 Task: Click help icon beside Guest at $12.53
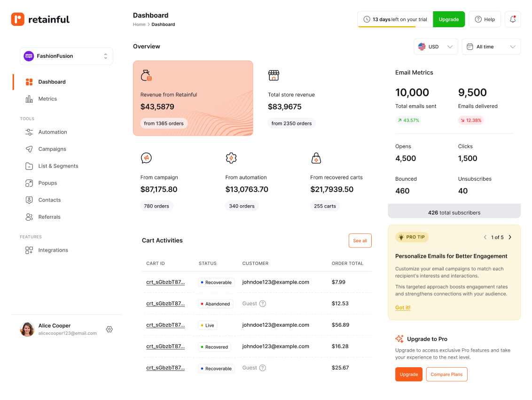coord(263,304)
